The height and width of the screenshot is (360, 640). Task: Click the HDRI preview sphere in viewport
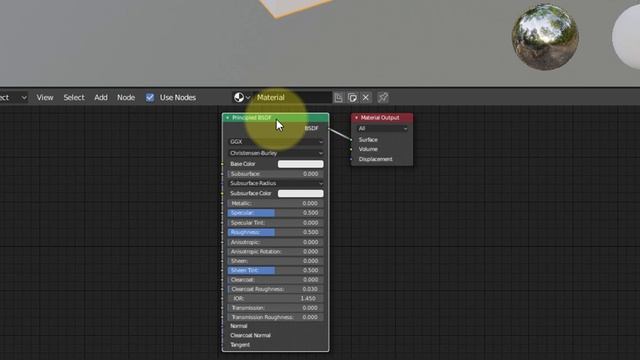click(x=545, y=37)
